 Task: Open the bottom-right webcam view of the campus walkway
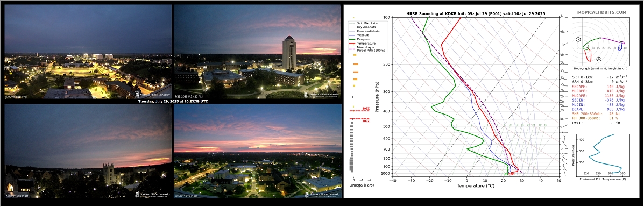pos(258,152)
